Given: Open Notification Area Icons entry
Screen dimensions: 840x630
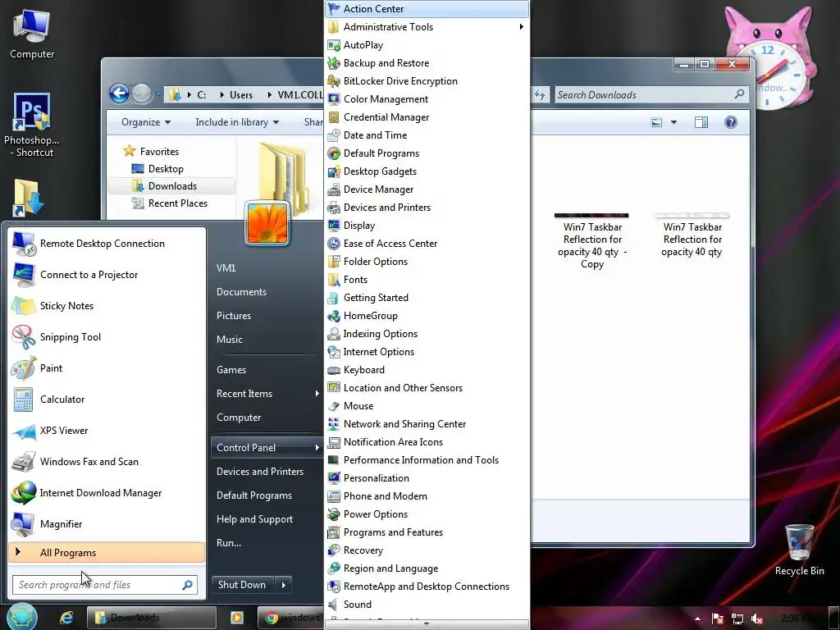Looking at the screenshot, I should [427, 442].
